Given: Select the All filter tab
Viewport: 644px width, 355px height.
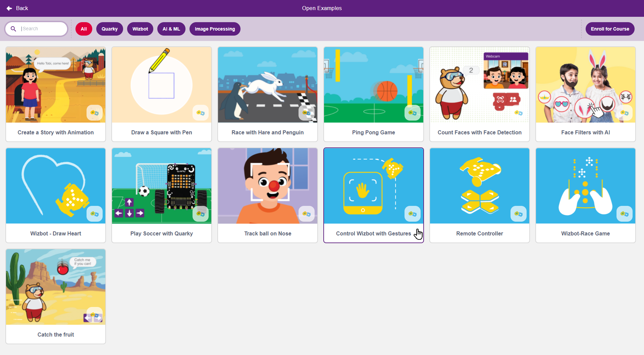Looking at the screenshot, I should click(x=84, y=29).
